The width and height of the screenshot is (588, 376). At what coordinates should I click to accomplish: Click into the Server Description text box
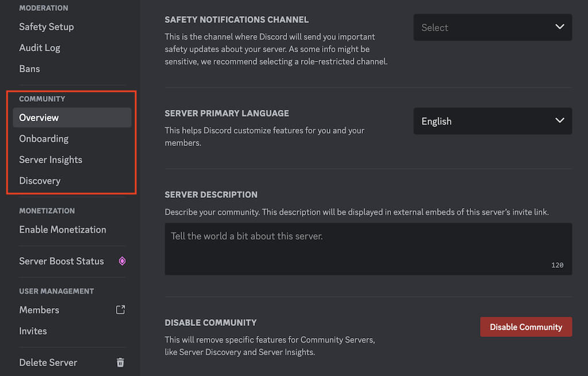tap(367, 248)
